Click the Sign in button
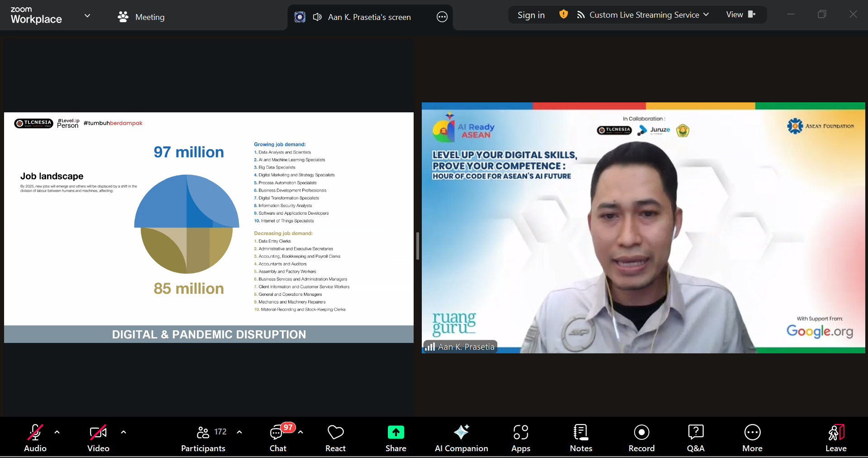Image resolution: width=868 pixels, height=458 pixels. tap(531, 15)
